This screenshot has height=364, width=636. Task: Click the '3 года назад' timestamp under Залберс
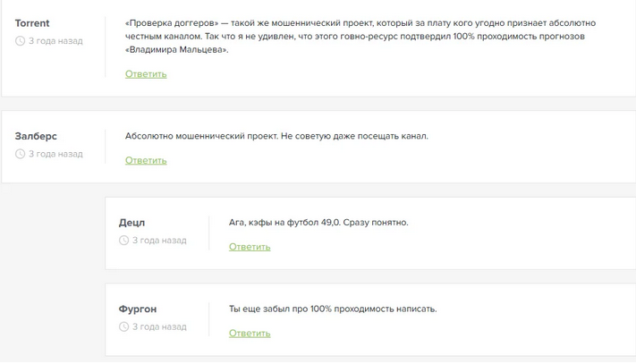(x=55, y=154)
